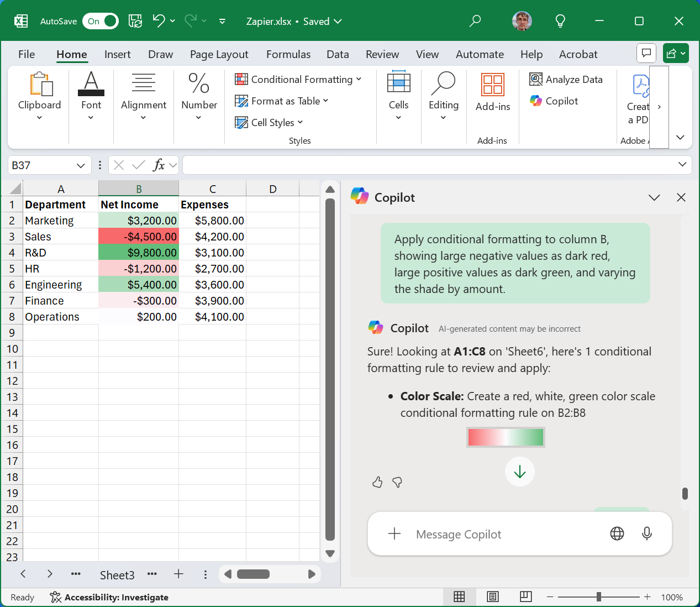Switch to Page Break Preview icon
700x607 pixels.
[526, 596]
